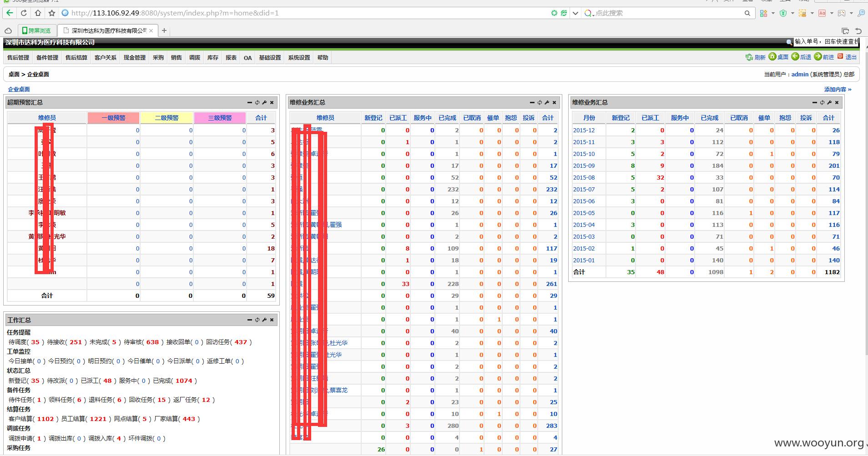
Task: Click search magnifier in 点此搜索 box
Action: click(747, 13)
